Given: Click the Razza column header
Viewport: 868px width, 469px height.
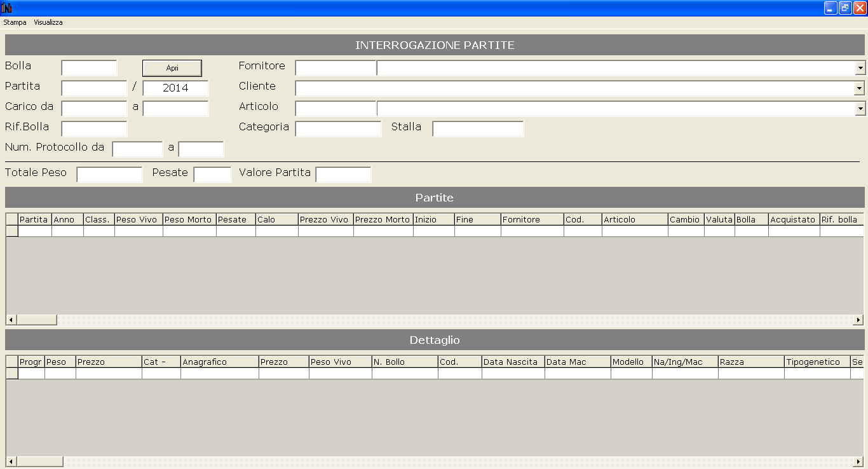Looking at the screenshot, I should 751,362.
